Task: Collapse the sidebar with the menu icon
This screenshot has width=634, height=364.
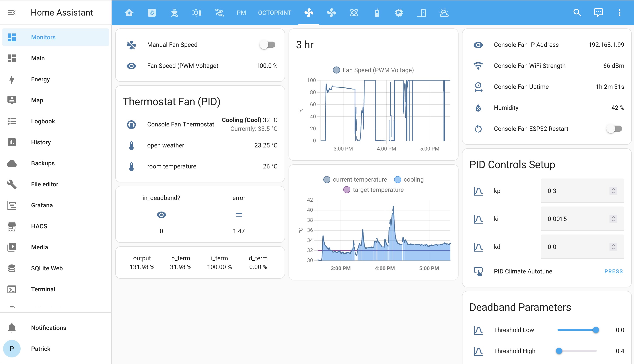Action: [x=12, y=12]
